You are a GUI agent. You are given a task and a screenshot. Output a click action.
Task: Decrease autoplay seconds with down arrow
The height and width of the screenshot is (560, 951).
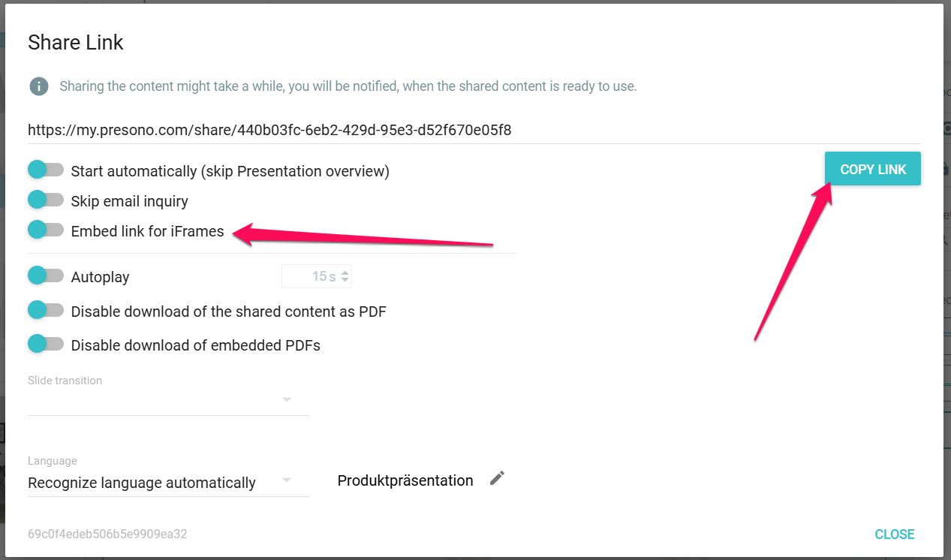[x=345, y=281]
